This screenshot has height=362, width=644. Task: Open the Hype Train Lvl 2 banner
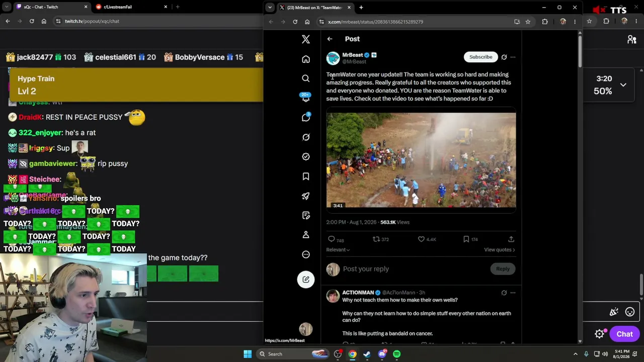(136, 84)
